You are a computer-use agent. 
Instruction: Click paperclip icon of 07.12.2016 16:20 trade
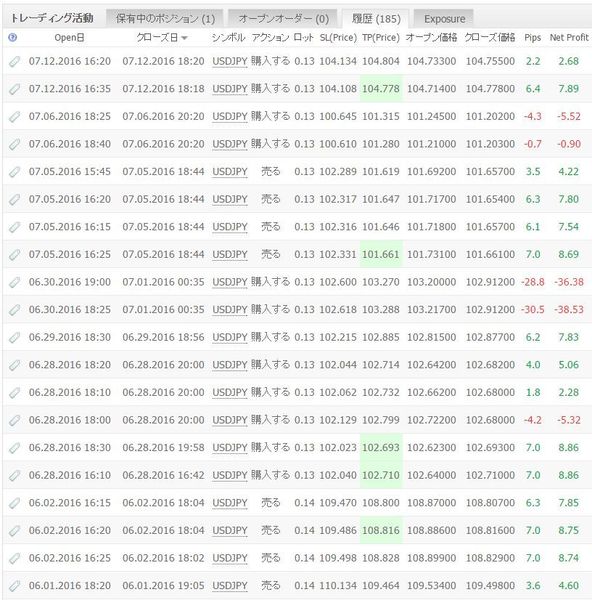(15, 61)
